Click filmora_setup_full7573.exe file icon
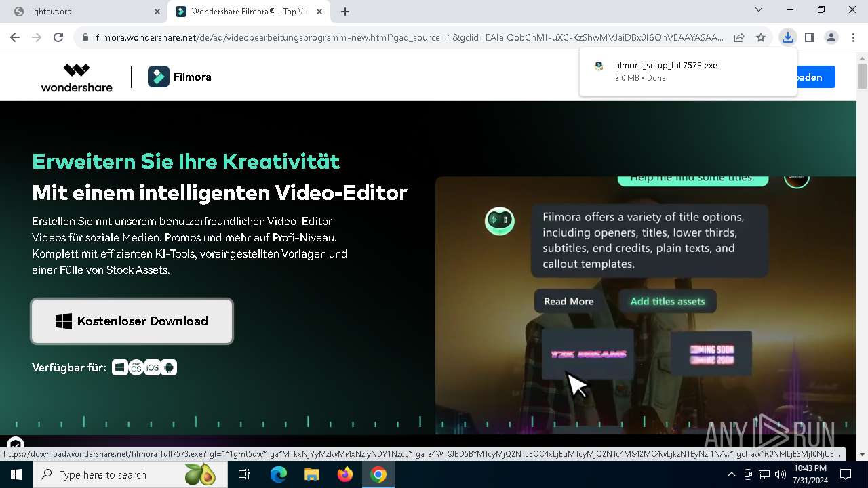This screenshot has width=868, height=488. [599, 66]
